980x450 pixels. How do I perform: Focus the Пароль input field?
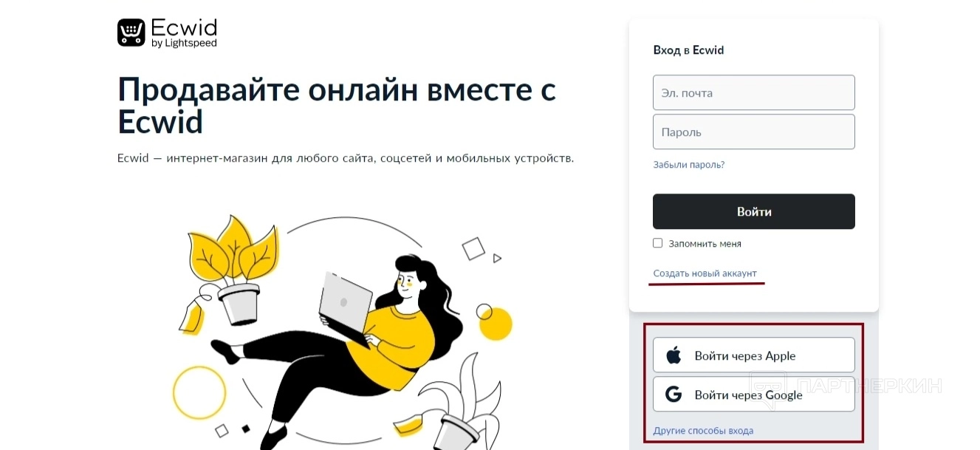click(x=754, y=132)
